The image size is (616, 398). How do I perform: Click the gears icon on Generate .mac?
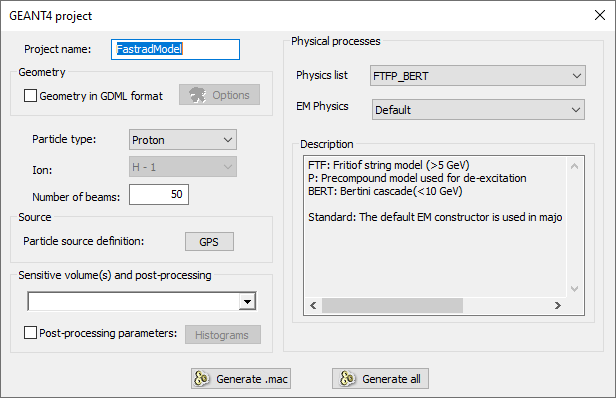(x=202, y=379)
